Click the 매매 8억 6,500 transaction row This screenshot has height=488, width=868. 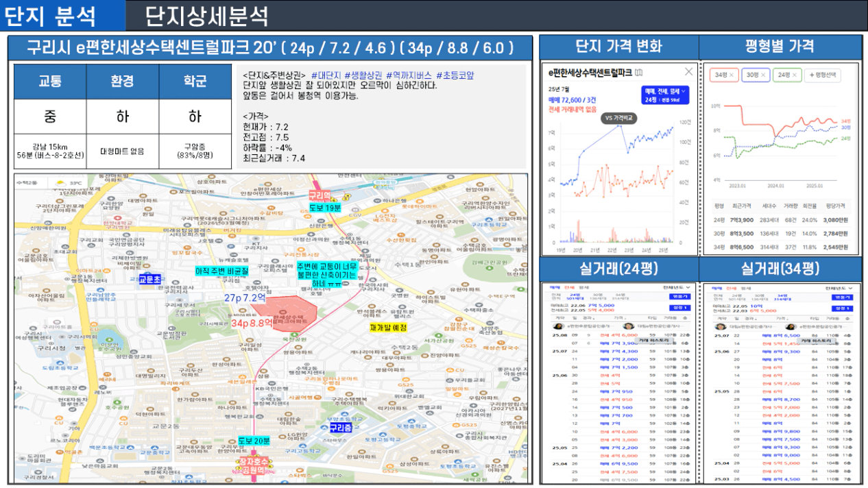(x=782, y=335)
